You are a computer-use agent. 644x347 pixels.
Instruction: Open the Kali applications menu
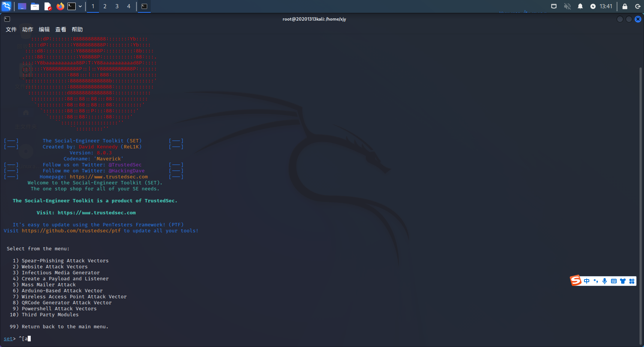point(7,6)
